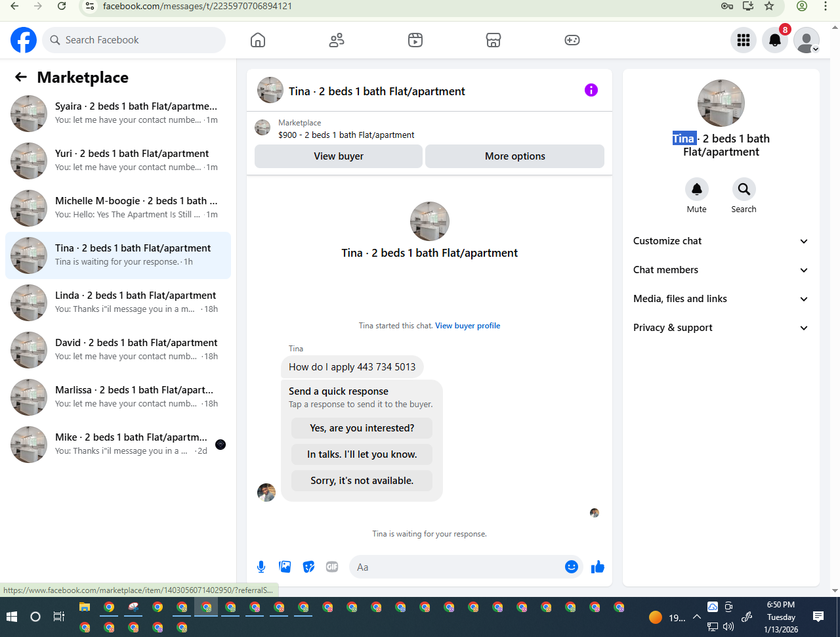
Task: Search in conversation magnifier icon
Action: [x=744, y=189]
